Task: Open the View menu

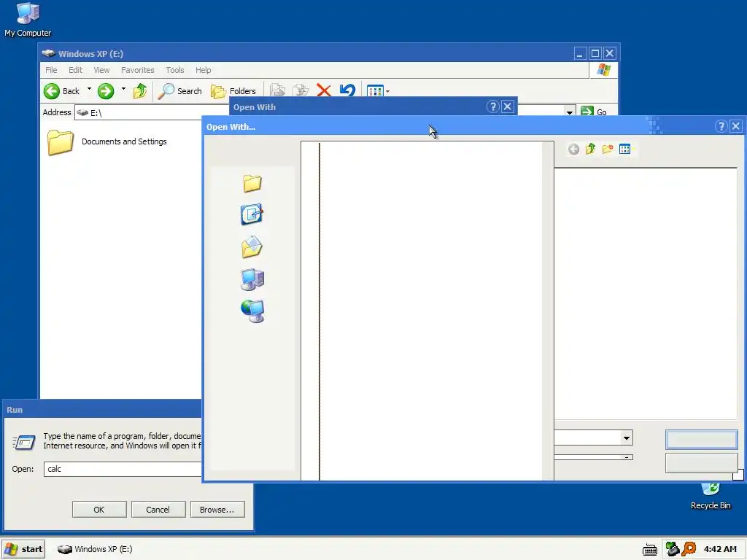Action: pyautogui.click(x=101, y=70)
